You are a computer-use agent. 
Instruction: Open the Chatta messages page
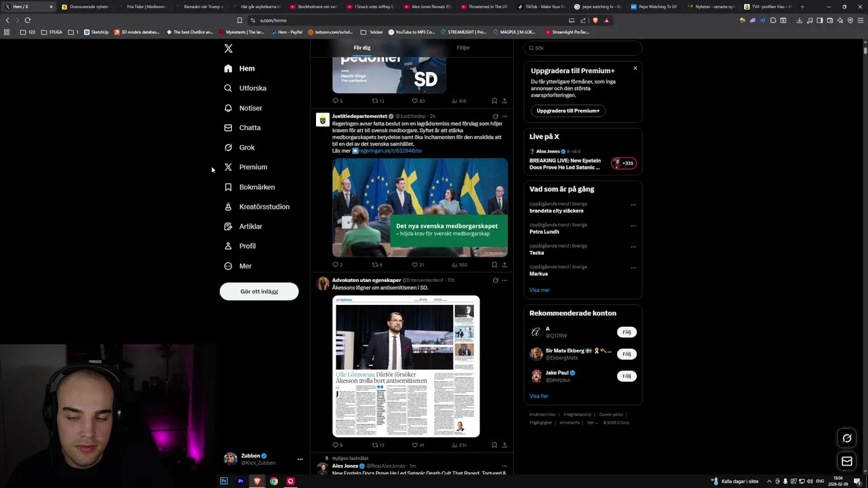pos(242,127)
